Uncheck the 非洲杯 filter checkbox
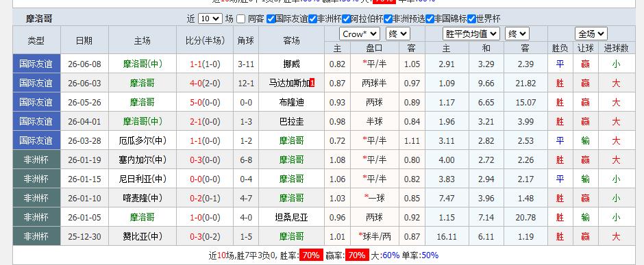 click(312, 19)
